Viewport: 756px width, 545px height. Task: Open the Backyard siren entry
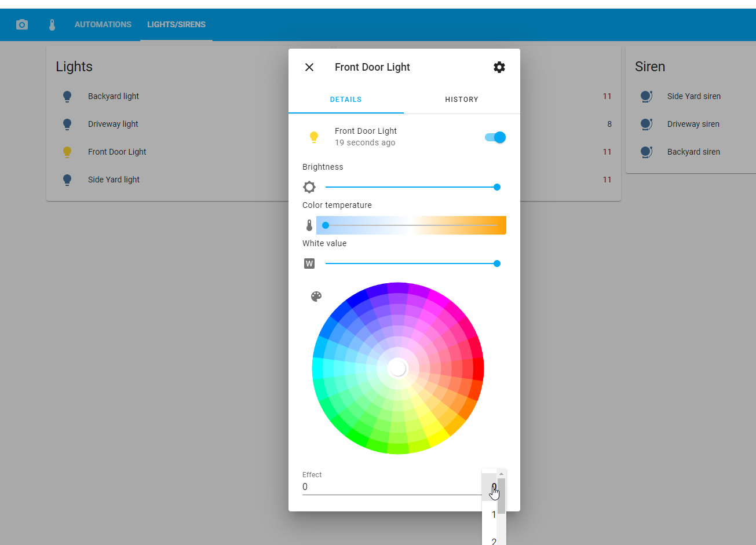click(x=693, y=152)
